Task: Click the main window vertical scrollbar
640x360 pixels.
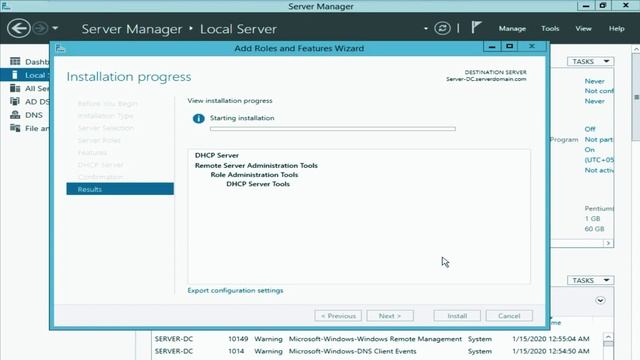Action: click(x=636, y=98)
